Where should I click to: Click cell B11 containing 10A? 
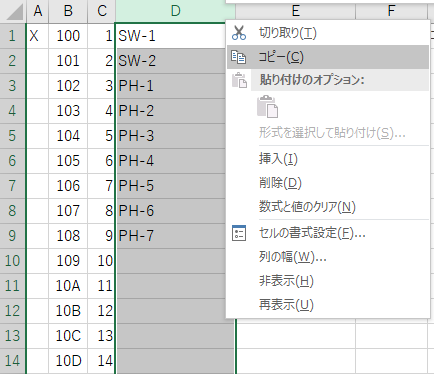68,286
